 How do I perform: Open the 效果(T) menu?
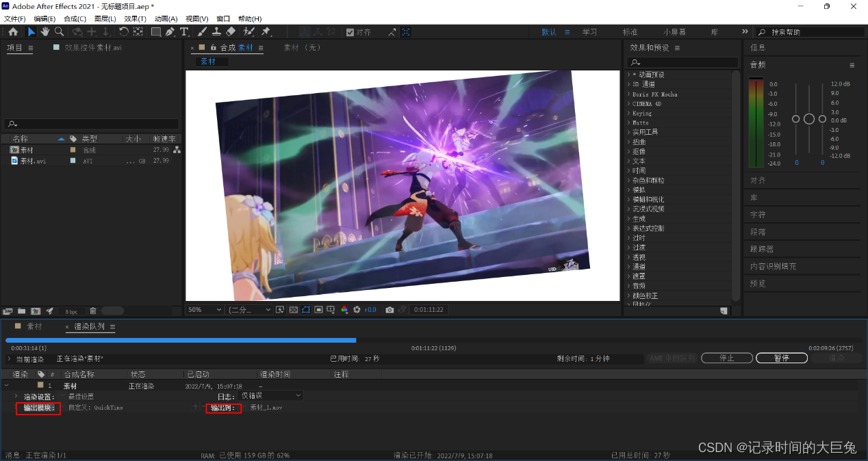coord(135,18)
